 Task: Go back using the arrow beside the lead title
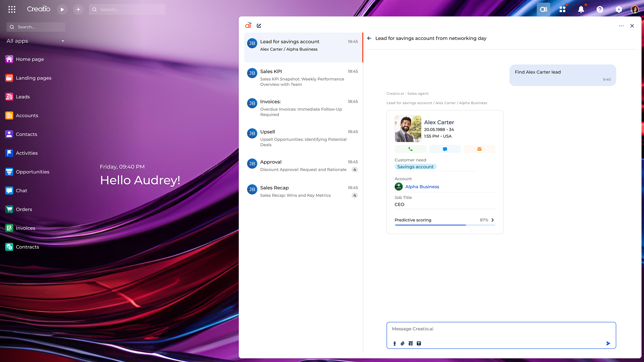[369, 38]
